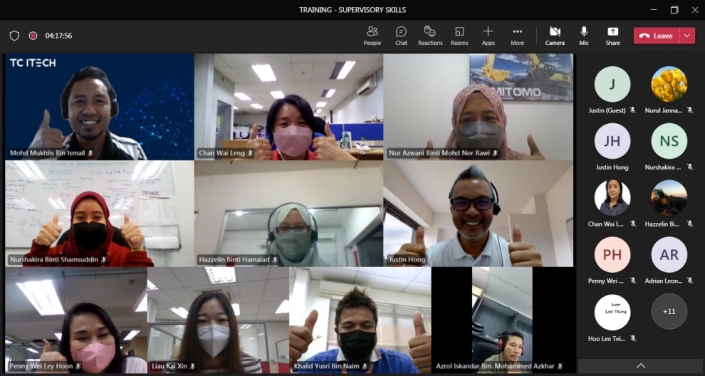Click the red recording indicator
705x376 pixels.
33,36
